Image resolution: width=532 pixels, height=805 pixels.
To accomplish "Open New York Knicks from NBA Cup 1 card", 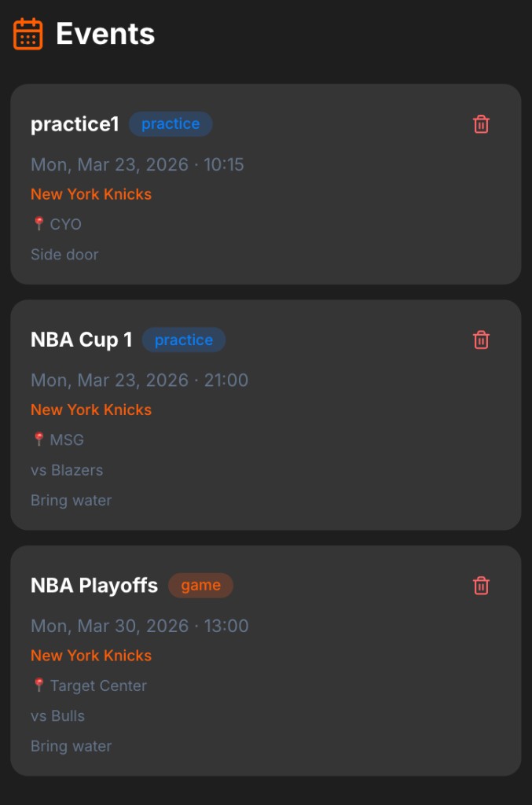I will click(x=90, y=410).
